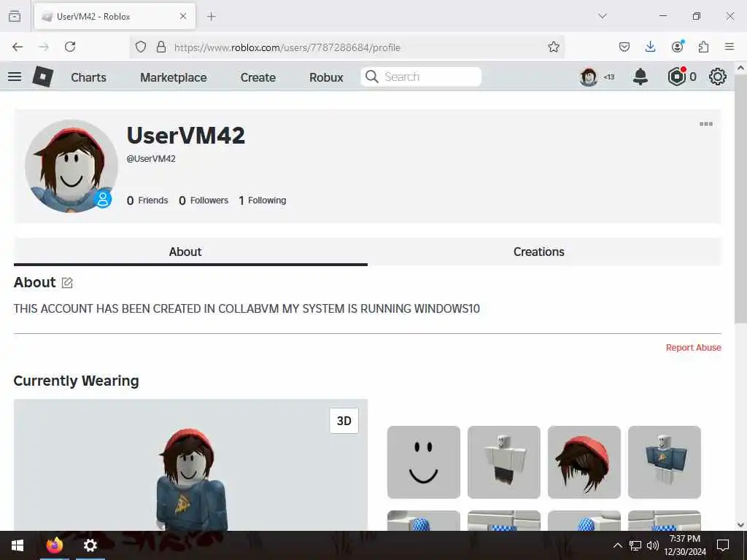Viewport: 747px width, 560px height.
Task: Go to the Create page
Action: click(258, 77)
